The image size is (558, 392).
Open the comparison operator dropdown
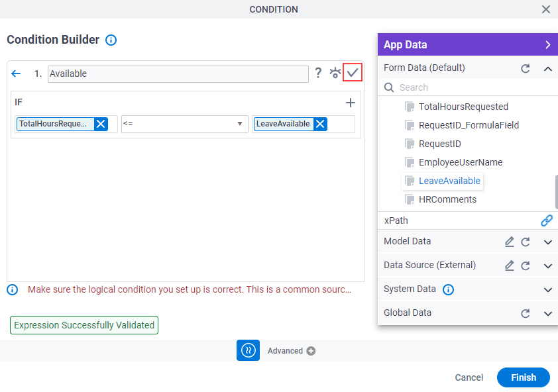tap(184, 124)
